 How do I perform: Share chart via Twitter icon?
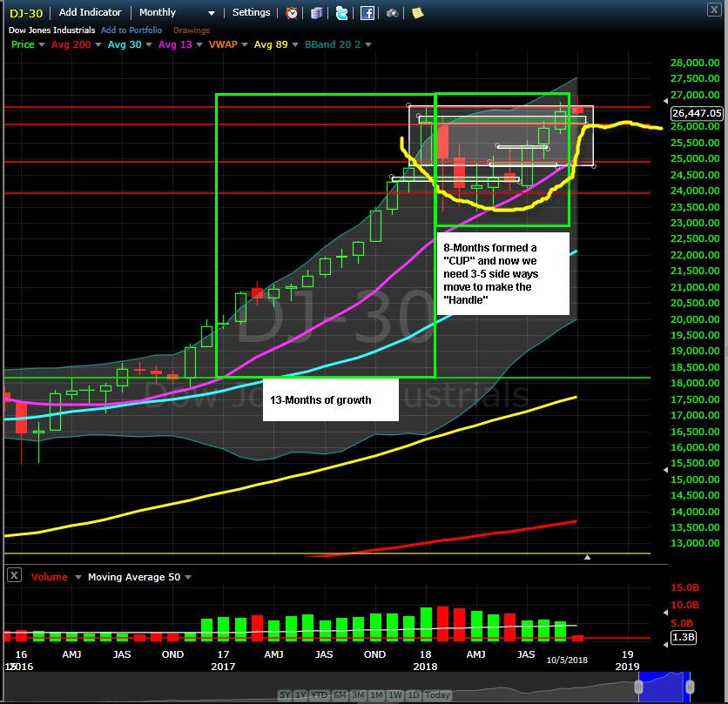point(341,13)
